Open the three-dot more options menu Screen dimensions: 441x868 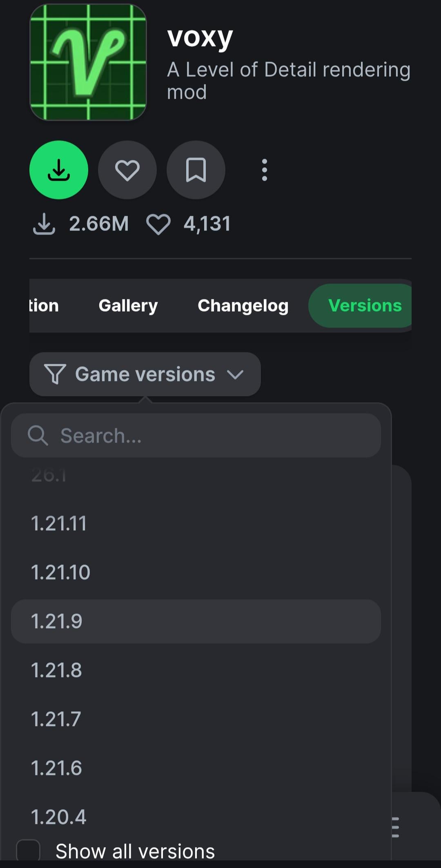pos(265,170)
